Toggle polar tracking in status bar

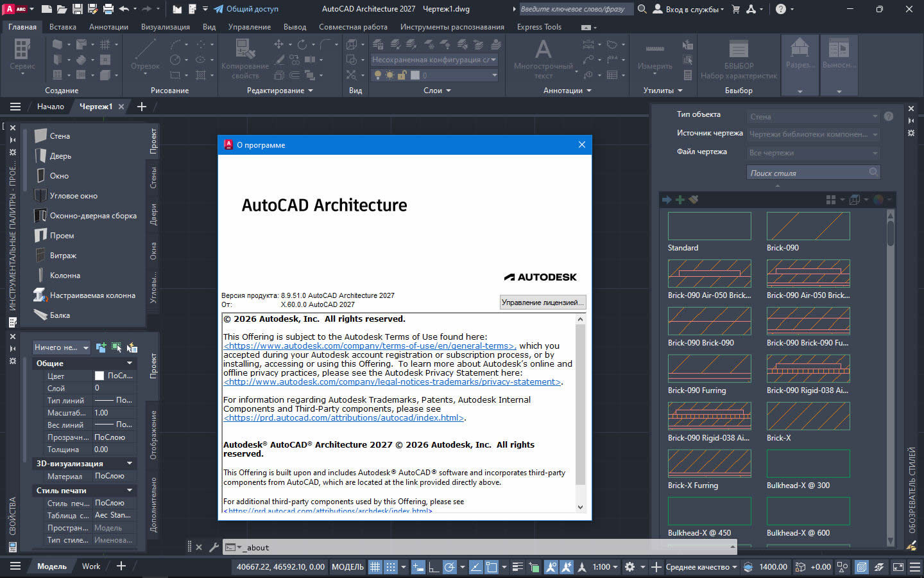click(x=450, y=567)
